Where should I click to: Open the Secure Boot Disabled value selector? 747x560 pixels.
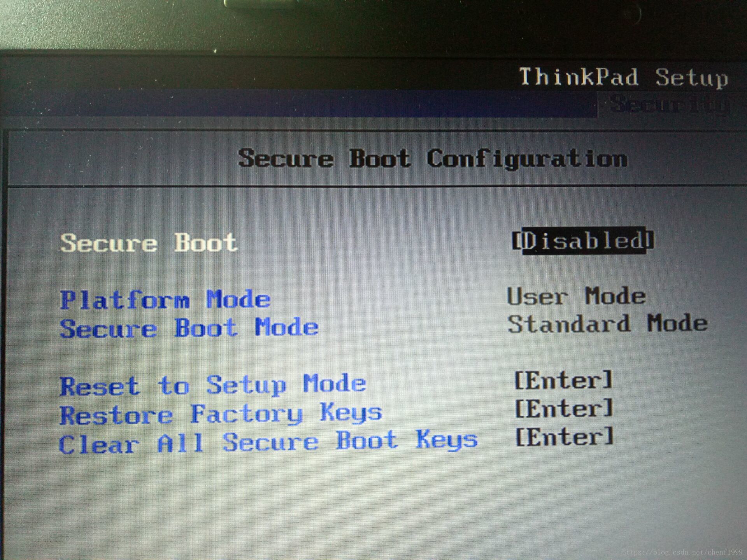(x=582, y=240)
